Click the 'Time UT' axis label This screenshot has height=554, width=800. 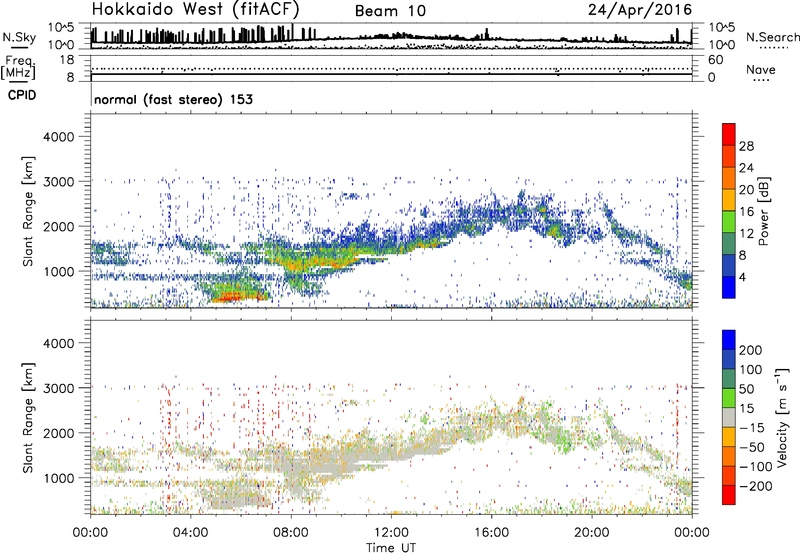(x=391, y=548)
